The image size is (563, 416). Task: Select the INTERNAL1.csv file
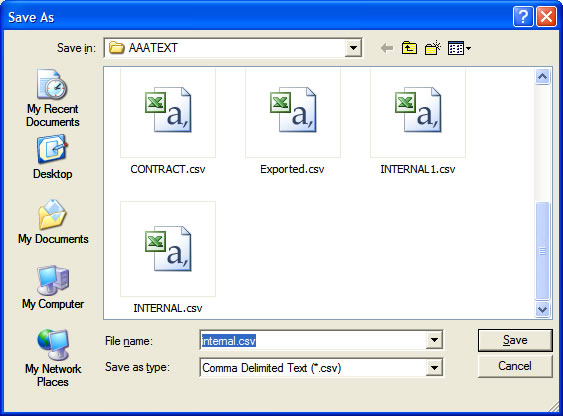coord(418,122)
